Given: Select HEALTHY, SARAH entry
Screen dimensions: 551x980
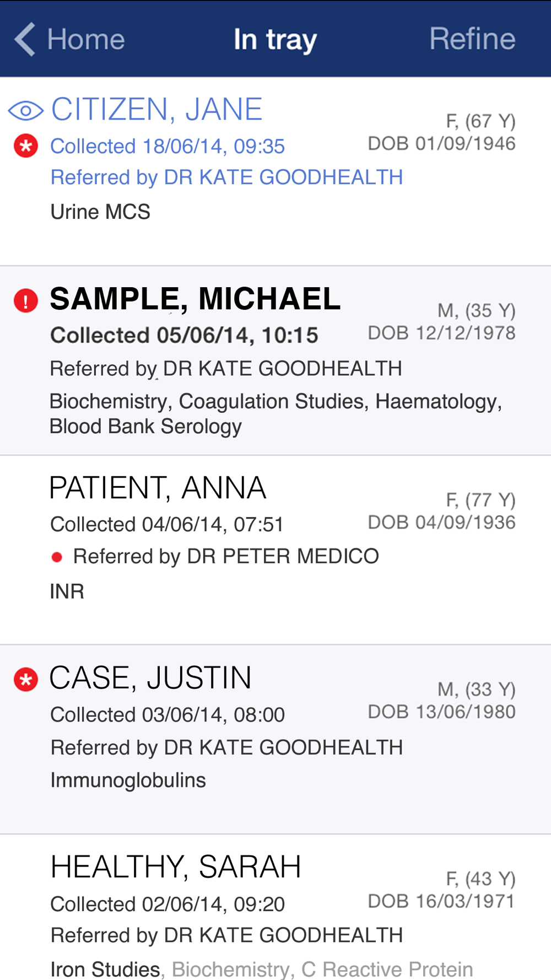Looking at the screenshot, I should point(176,867).
